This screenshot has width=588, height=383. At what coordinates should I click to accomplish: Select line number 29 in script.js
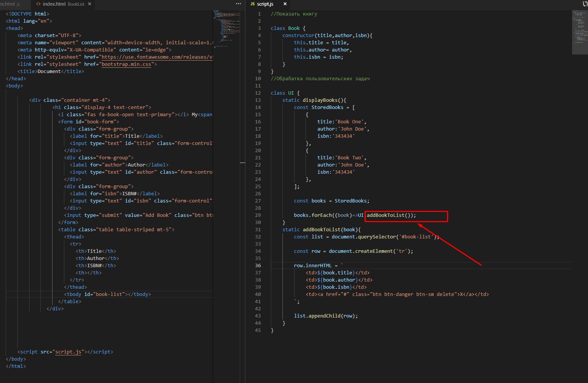pyautogui.click(x=258, y=215)
